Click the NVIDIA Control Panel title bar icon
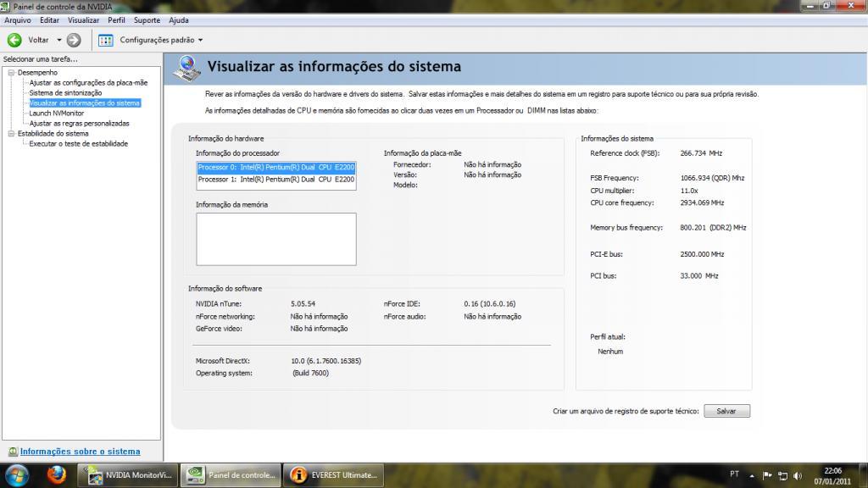 tap(5, 7)
